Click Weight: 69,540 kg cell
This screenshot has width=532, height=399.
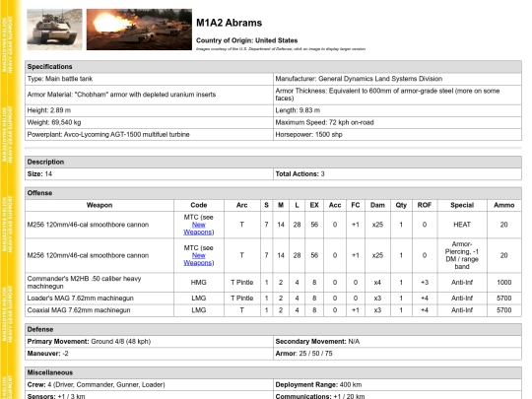(150, 122)
